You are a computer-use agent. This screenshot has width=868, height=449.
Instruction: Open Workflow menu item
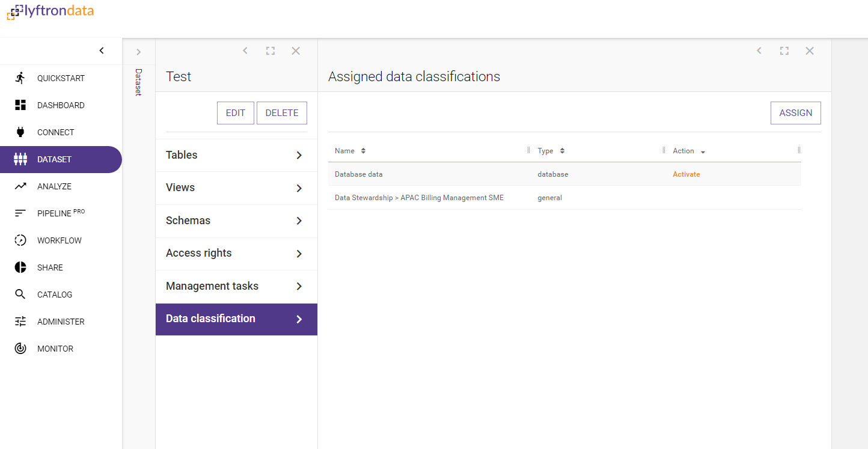(61, 240)
